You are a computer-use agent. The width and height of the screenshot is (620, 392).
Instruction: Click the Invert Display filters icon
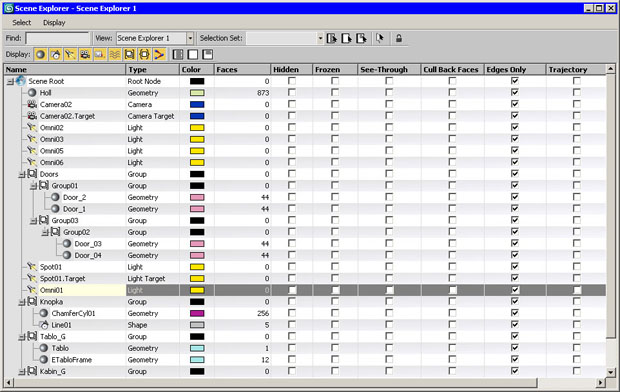[x=208, y=54]
